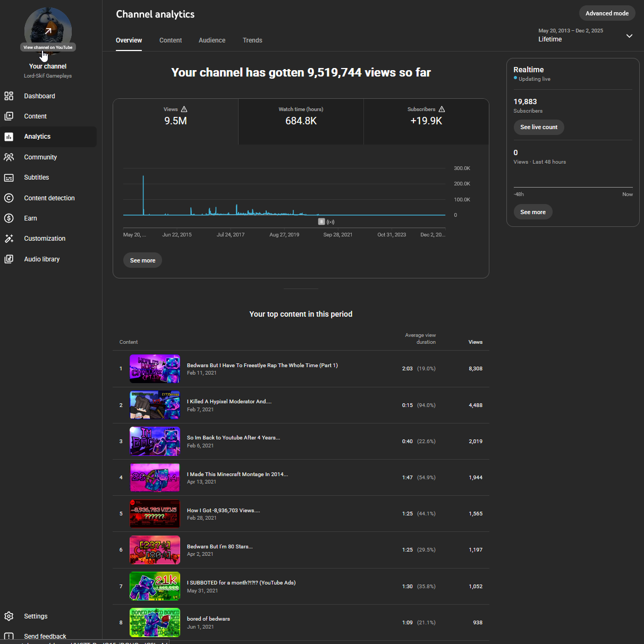The width and height of the screenshot is (644, 644).
Task: Open the Content analytics tab
Action: (171, 40)
